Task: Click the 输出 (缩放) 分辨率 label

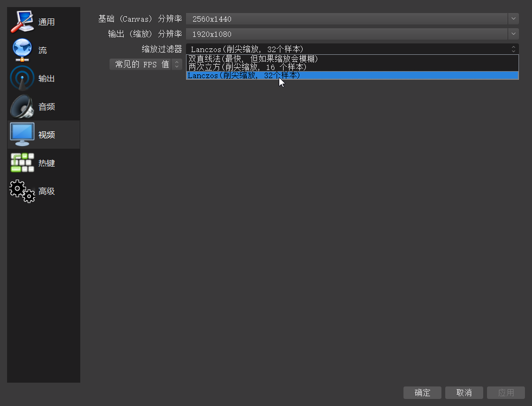Action: pyautogui.click(x=145, y=34)
